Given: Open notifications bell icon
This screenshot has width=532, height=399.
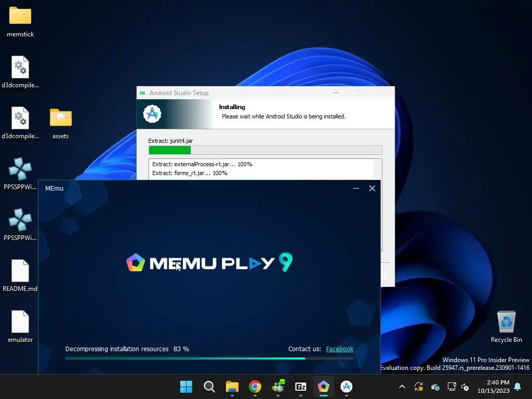Looking at the screenshot, I should click(x=518, y=387).
